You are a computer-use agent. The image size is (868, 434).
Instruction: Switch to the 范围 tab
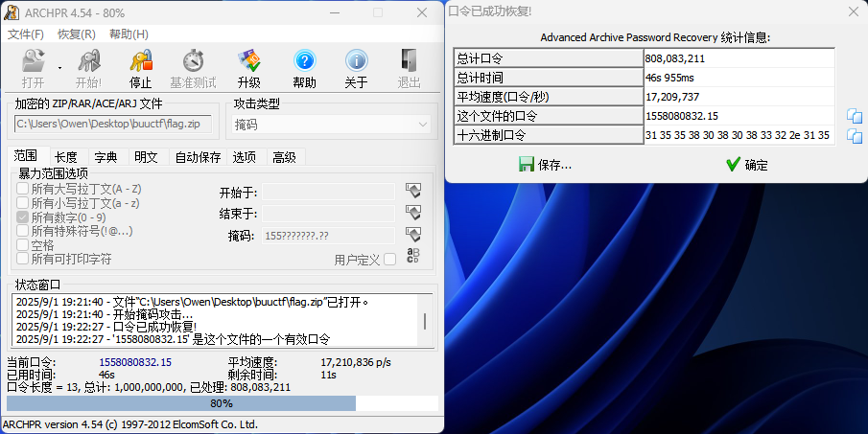tap(26, 156)
